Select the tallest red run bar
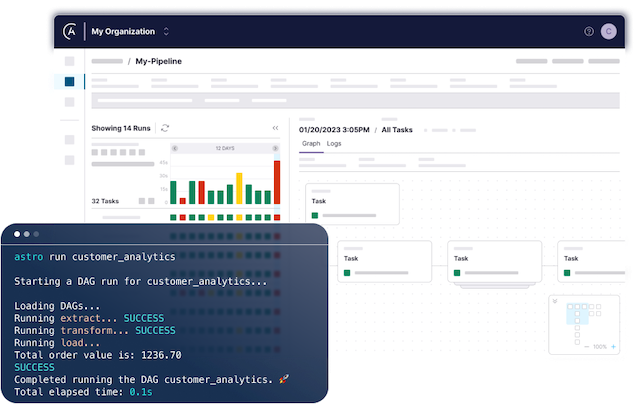This screenshot has width=640, height=404. tap(277, 182)
